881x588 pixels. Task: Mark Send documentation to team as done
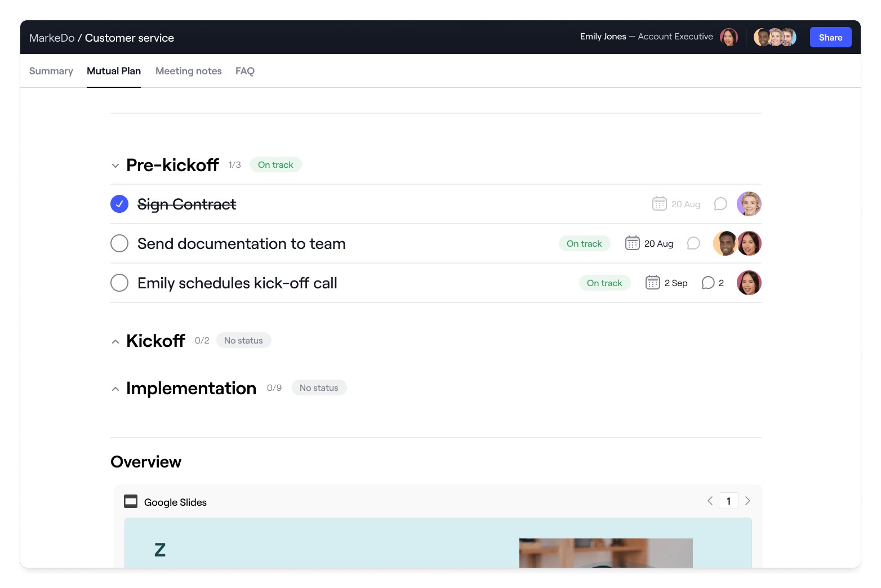(119, 243)
